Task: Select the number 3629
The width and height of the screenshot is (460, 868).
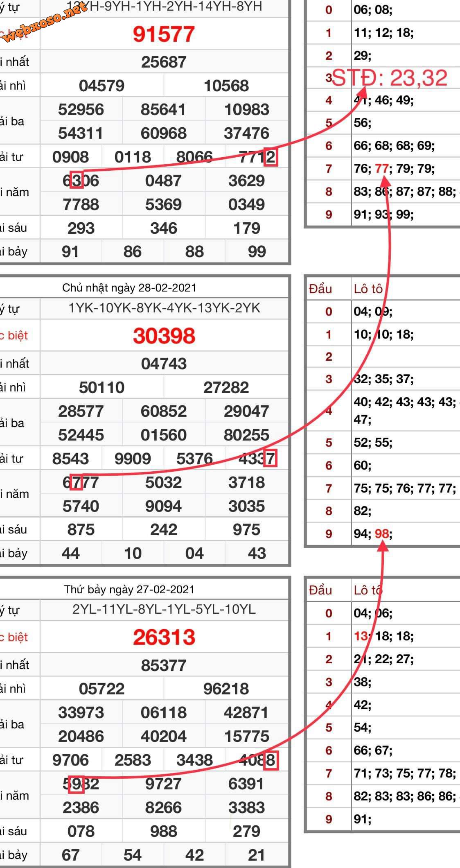Action: (x=247, y=181)
